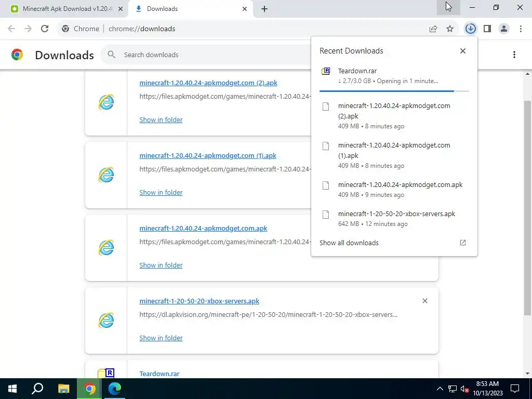
Task: Click file icon of minecraft-1.20.40.24-apkmodget.com.apk in popup
Action: pos(326,185)
